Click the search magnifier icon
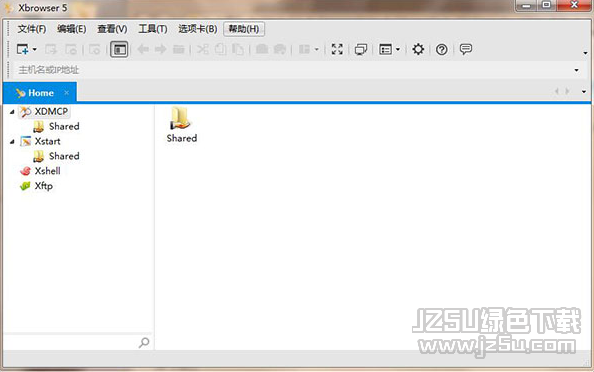 [x=144, y=342]
